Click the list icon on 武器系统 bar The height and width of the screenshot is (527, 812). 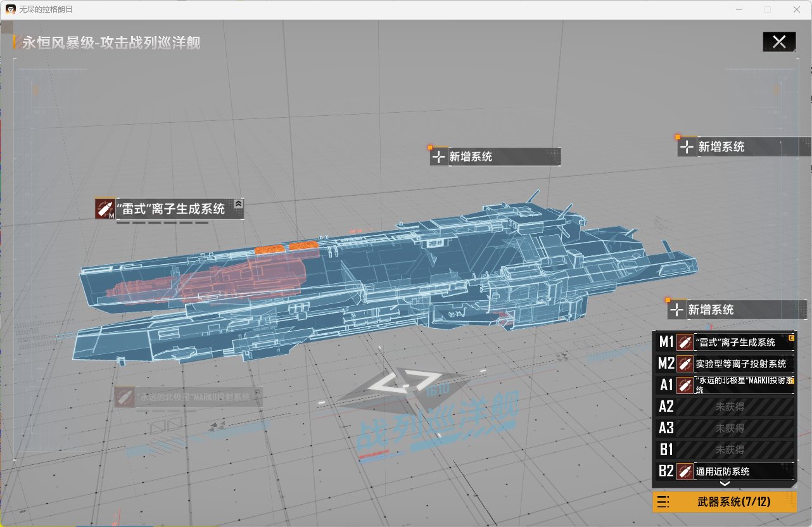663,502
